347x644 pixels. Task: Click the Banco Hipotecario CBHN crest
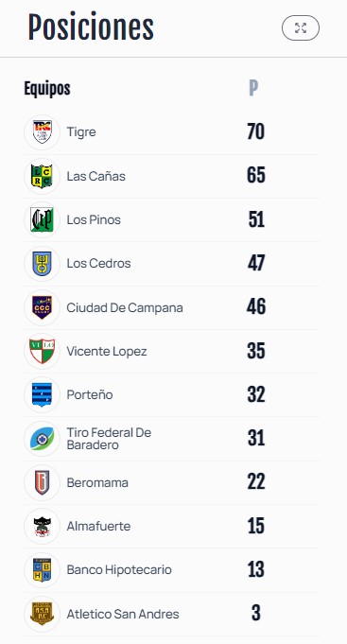[x=42, y=570]
